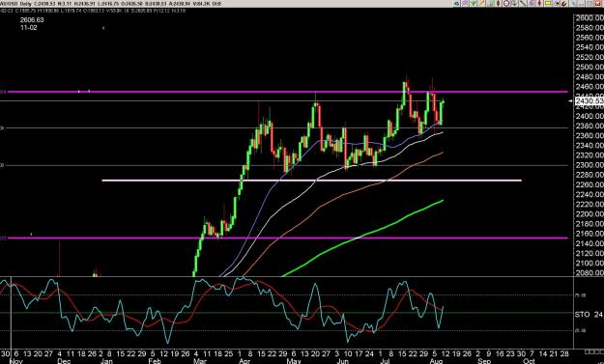This screenshot has width=604, height=364.
Task: Click the green vertical bar toolbar icon
Action: pos(490,4)
